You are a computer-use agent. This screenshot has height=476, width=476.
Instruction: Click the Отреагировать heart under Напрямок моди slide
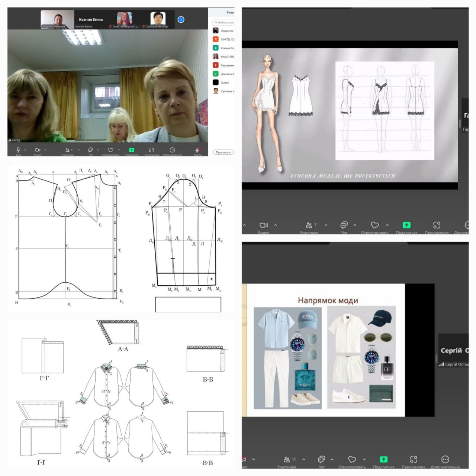click(352, 460)
